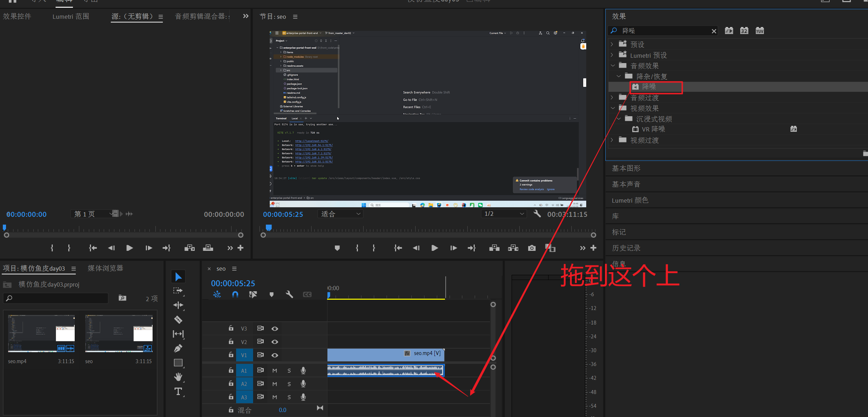Image resolution: width=868 pixels, height=417 pixels.
Task: Select the Hand tool
Action: pyautogui.click(x=178, y=377)
